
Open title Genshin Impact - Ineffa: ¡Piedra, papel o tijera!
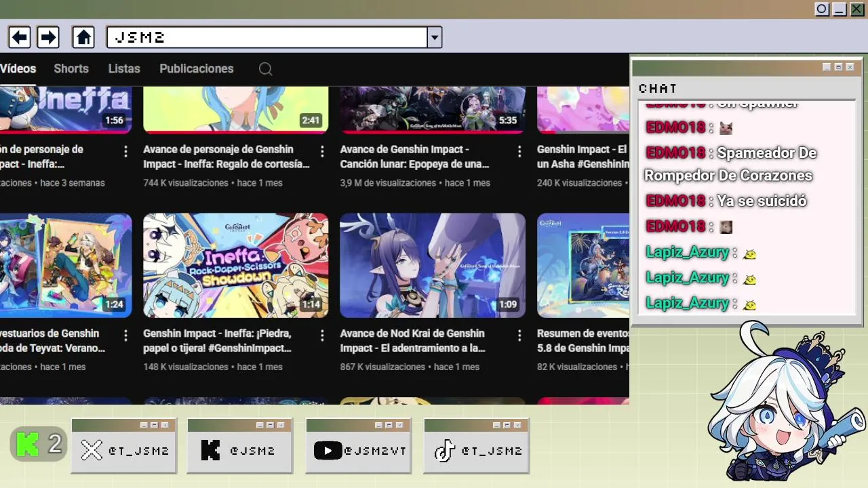217,341
